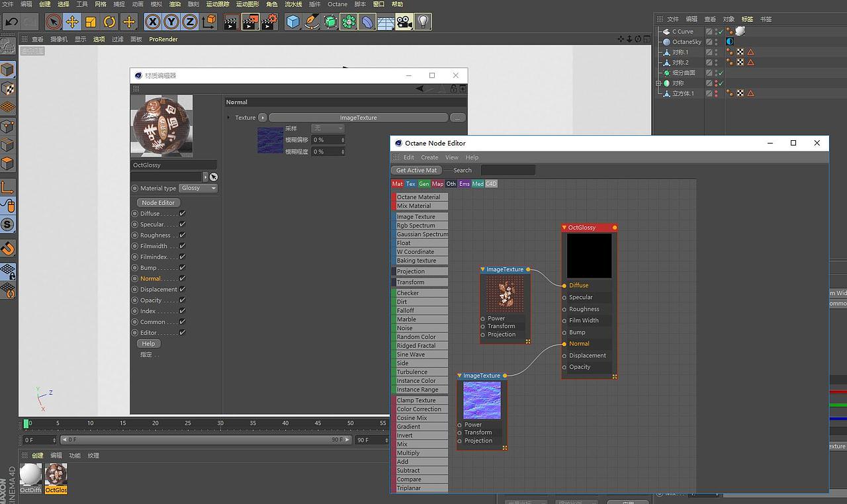Add a floor object from toolbar

point(386,22)
